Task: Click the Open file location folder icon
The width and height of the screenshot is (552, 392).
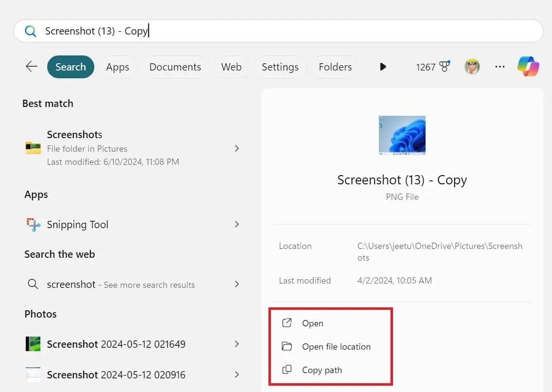Action: coord(287,346)
